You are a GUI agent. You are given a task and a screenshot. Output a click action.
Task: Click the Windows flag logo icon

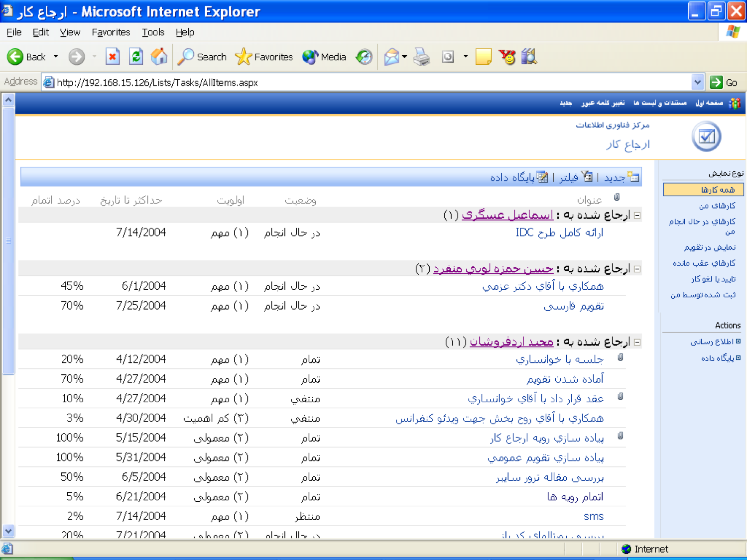point(733,31)
